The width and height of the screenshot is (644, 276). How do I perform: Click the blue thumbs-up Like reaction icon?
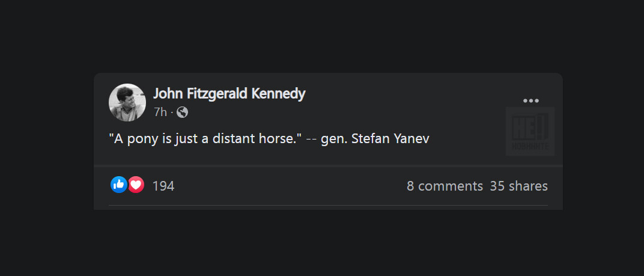(x=119, y=185)
